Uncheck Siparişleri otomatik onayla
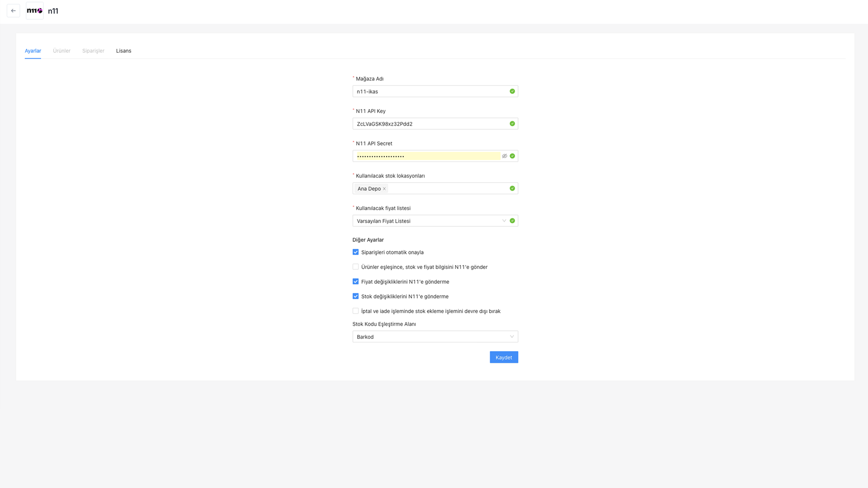This screenshot has width=868, height=488. (356, 252)
